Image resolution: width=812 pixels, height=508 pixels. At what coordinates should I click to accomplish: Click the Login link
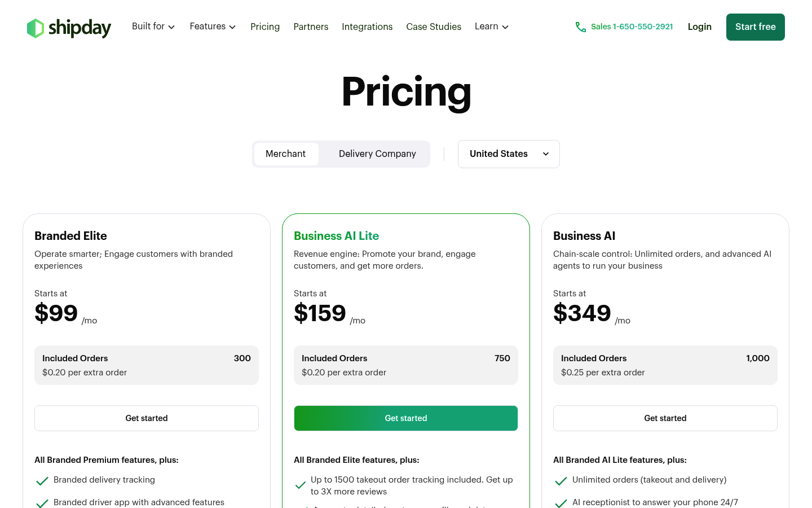(x=700, y=27)
